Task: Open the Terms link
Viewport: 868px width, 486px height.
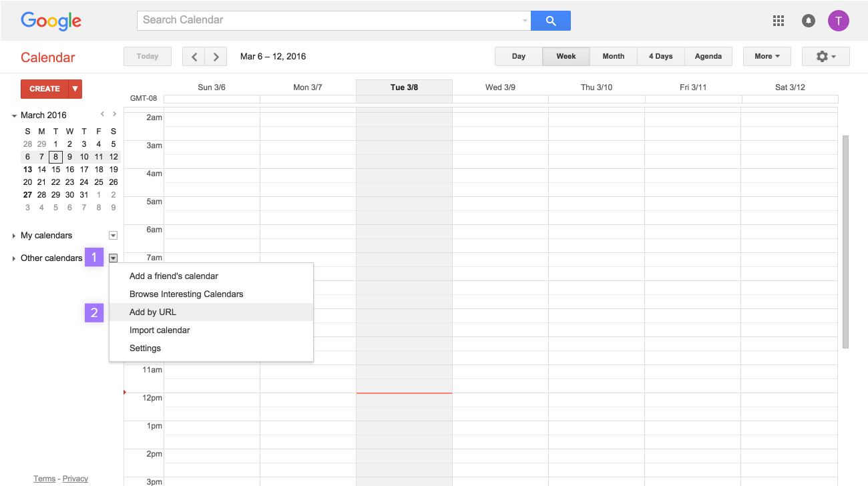Action: [45, 479]
